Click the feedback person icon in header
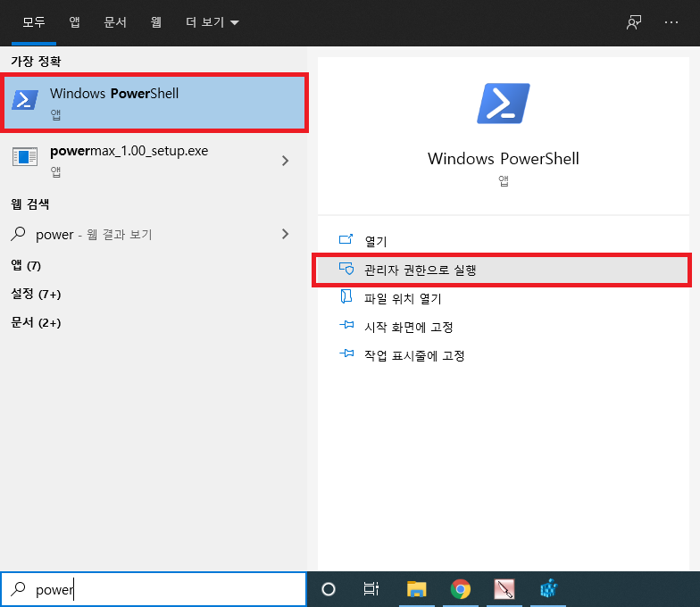700x607 pixels. [634, 22]
